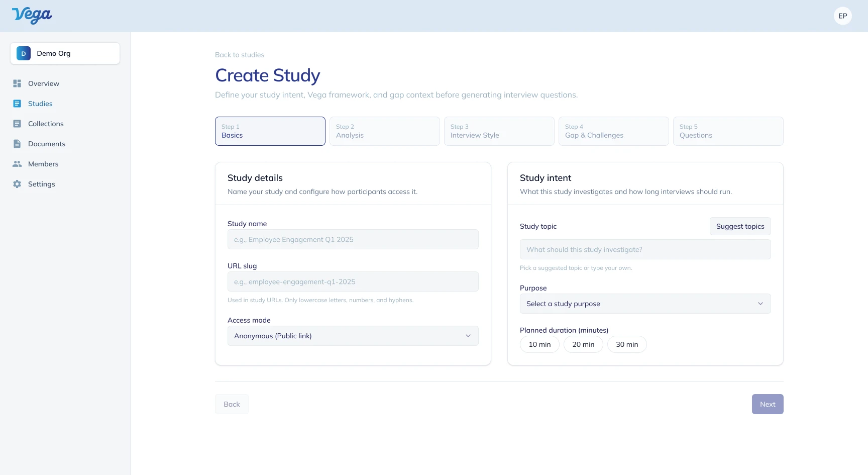Select the 20 min duration option
Image resolution: width=868 pixels, height=475 pixels.
583,344
